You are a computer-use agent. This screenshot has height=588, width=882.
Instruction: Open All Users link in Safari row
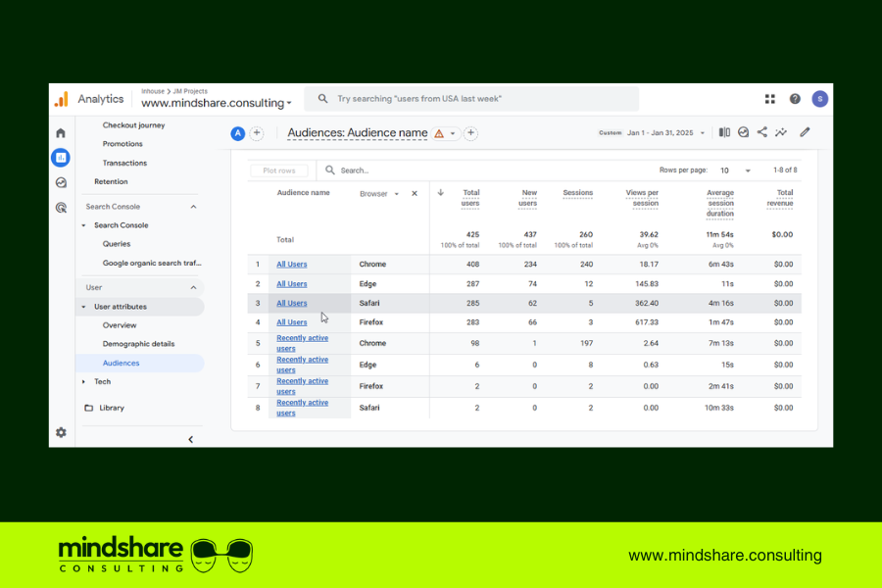tap(291, 303)
